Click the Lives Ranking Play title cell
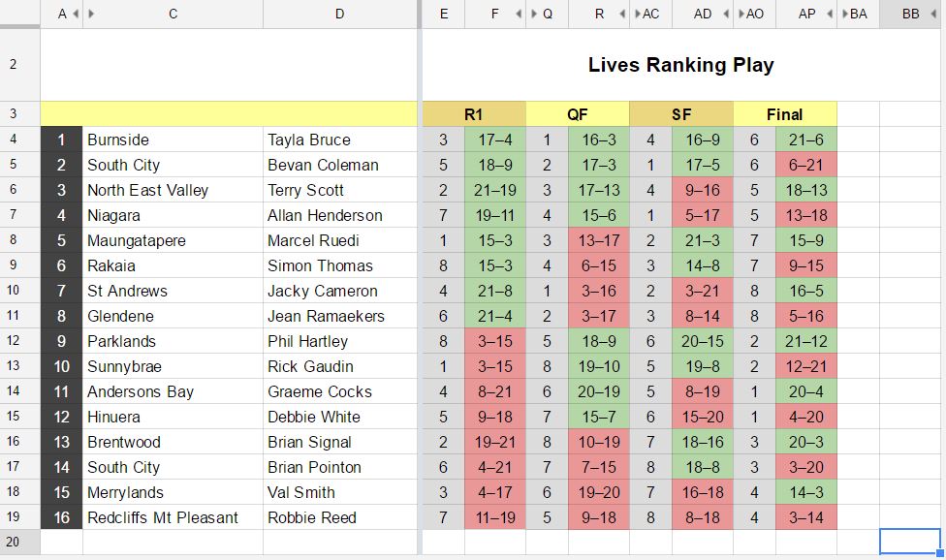This screenshot has width=946, height=560. 679,65
